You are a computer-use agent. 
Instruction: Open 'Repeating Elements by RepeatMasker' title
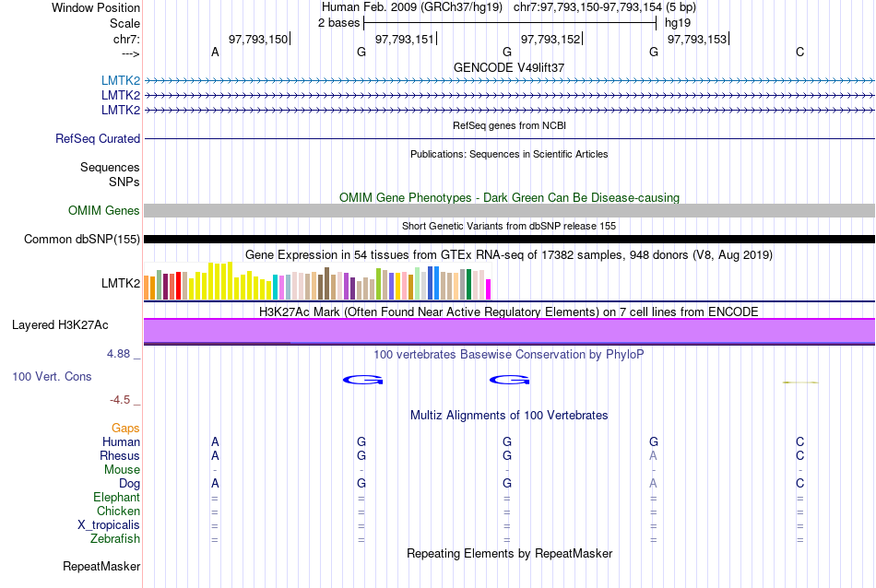click(x=509, y=553)
